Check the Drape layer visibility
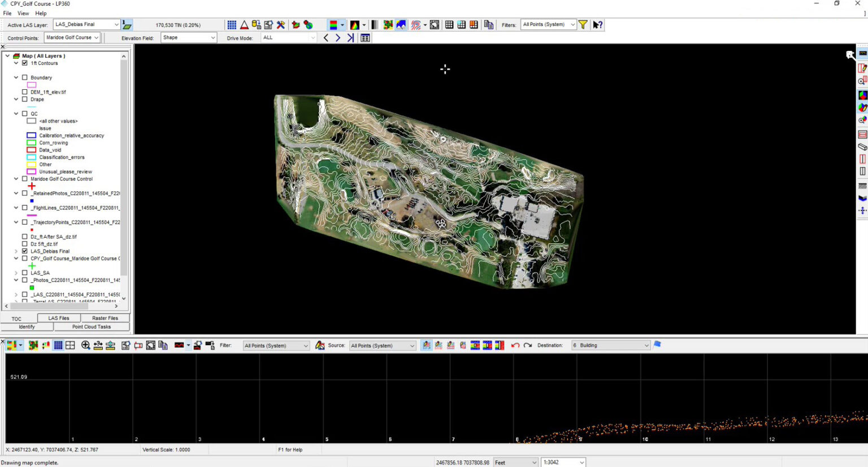Viewport: 868px width, 467px height. pos(24,99)
